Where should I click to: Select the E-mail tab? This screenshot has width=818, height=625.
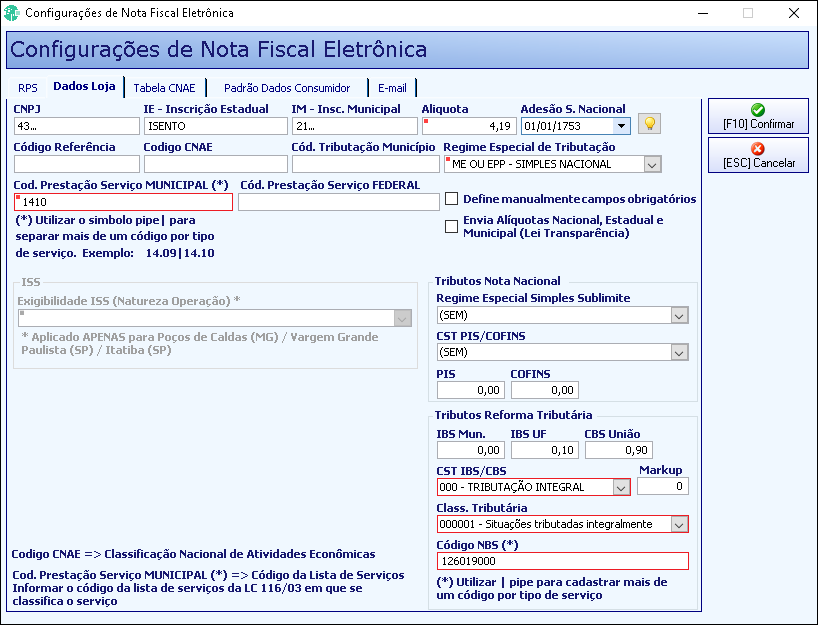click(x=392, y=88)
